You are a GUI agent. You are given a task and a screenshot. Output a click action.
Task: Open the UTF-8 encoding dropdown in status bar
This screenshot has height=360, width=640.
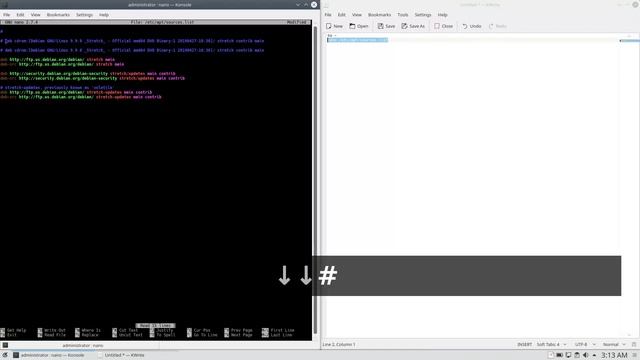[x=585, y=344]
